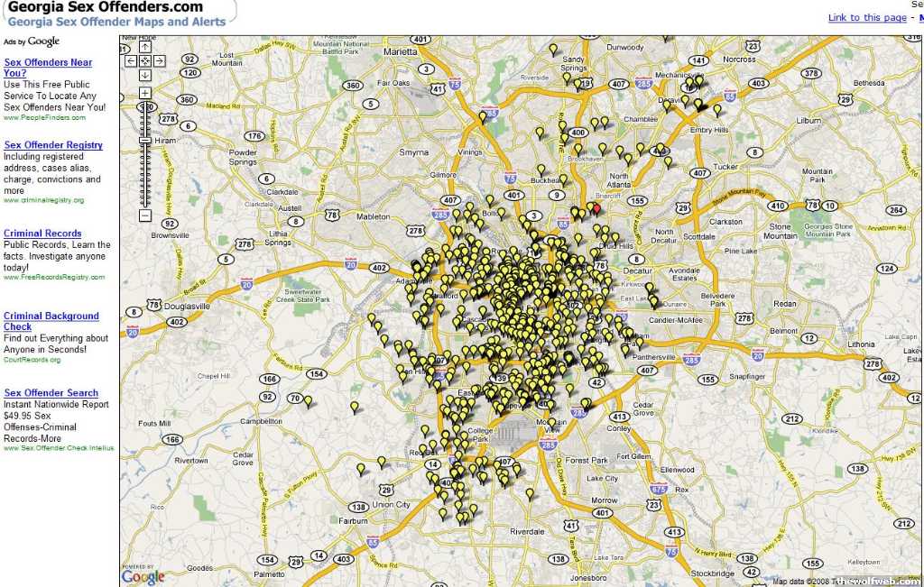
Task: Click the 'Rivertown' label on the map
Action: (x=191, y=461)
